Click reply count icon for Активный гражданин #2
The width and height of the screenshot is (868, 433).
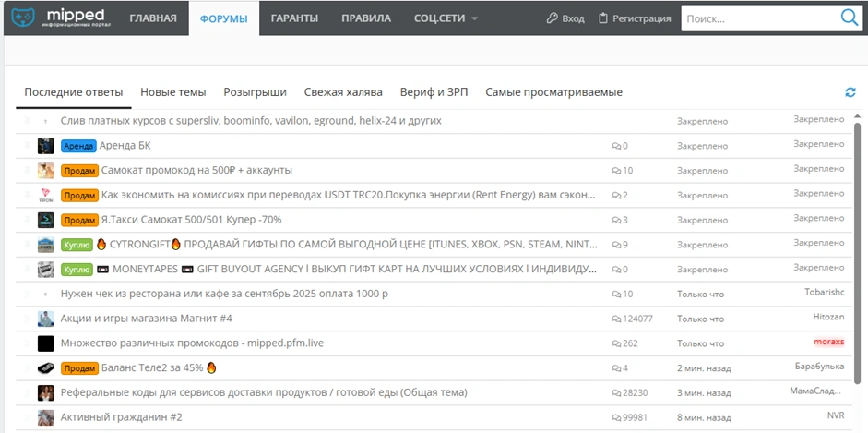coord(617,417)
